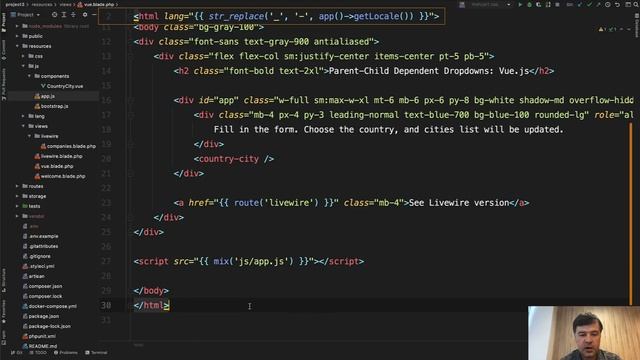This screenshot has height=360, width=640.
Task: Open welcome.blade.php file
Action: (60, 176)
